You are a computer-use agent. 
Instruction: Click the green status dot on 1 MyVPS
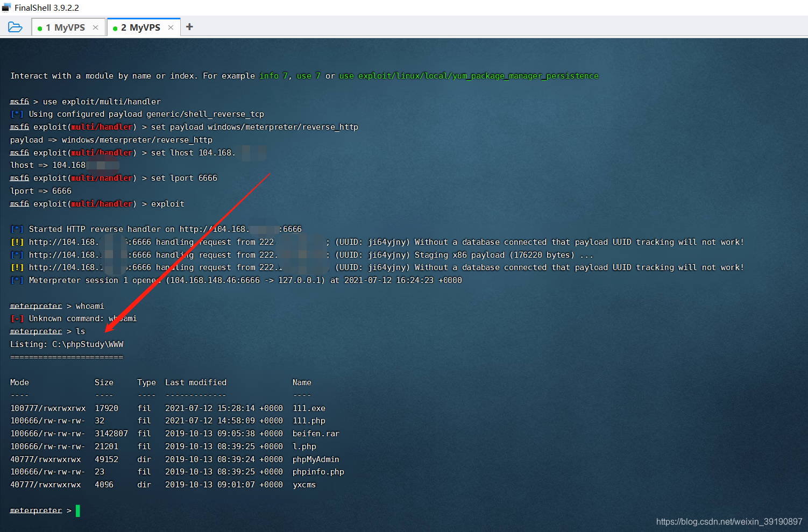point(40,29)
